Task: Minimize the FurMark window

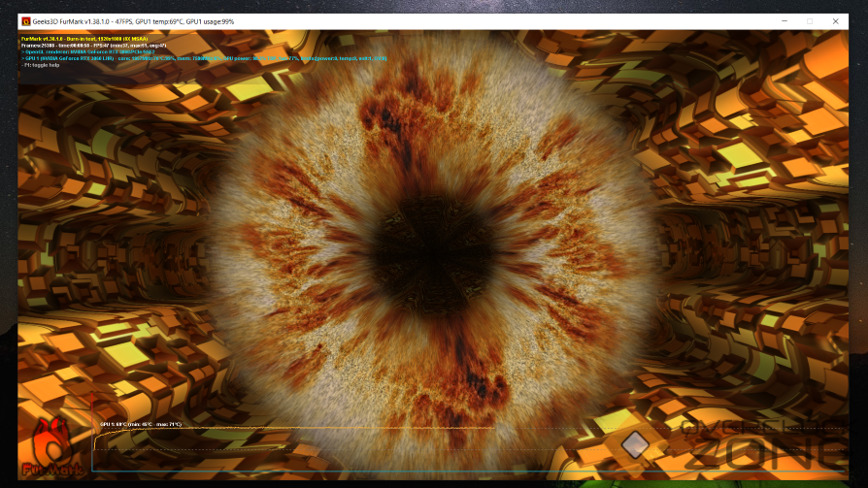Action: (x=785, y=21)
